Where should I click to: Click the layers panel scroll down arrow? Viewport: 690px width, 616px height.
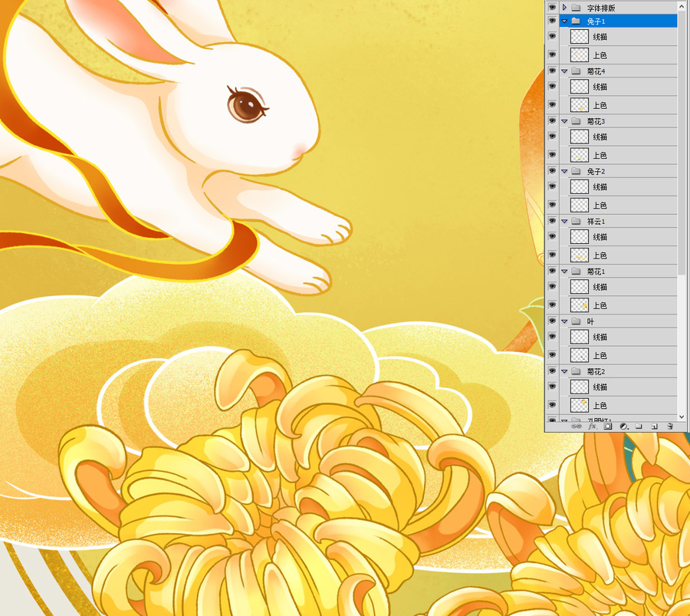pos(682,417)
